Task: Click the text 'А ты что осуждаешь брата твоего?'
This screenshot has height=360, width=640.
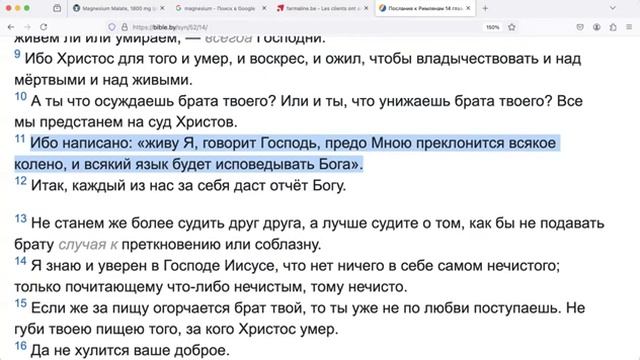Action: [154, 101]
